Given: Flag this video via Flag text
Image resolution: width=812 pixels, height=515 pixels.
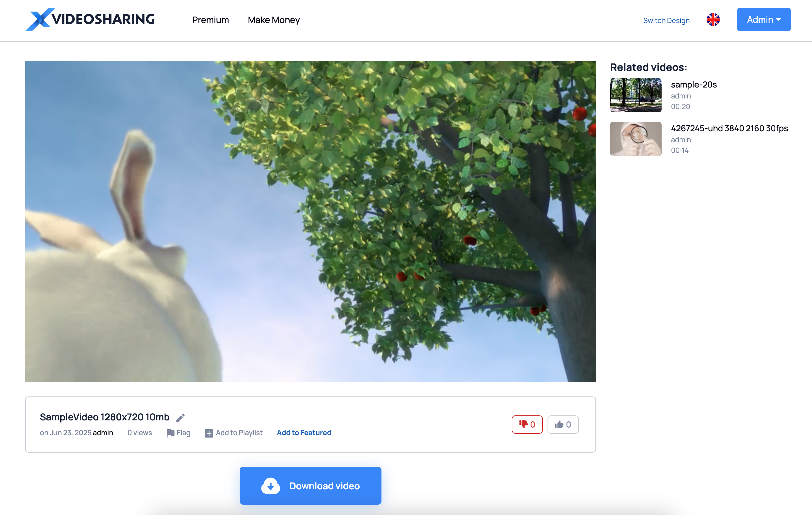Looking at the screenshot, I should [183, 433].
